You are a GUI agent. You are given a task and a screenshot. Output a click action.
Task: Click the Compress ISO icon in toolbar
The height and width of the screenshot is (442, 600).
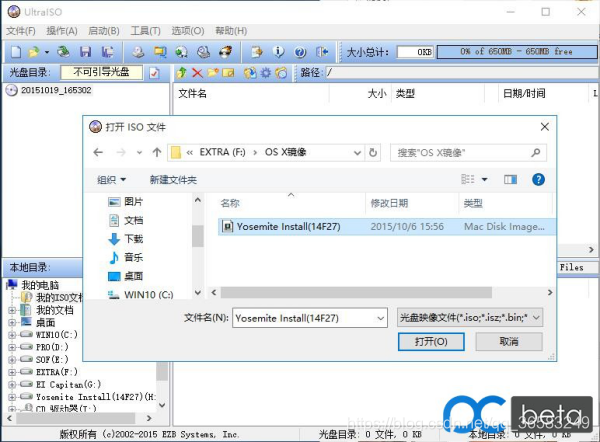(160, 52)
